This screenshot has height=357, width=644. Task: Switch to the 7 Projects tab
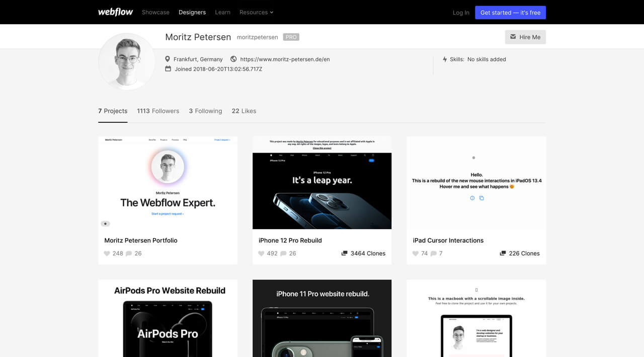pos(113,111)
